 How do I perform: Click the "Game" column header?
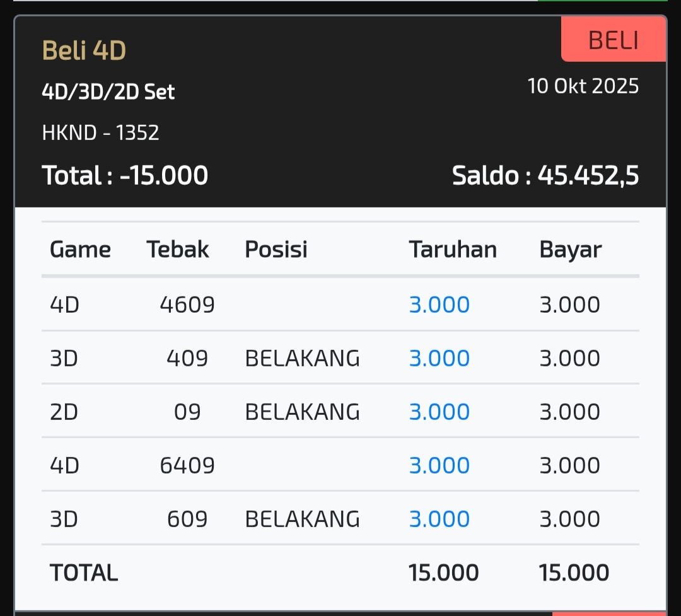pos(80,250)
